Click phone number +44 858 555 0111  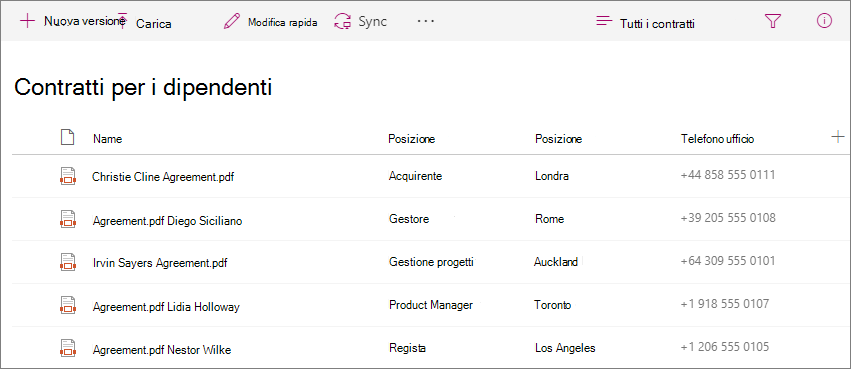pos(728,175)
